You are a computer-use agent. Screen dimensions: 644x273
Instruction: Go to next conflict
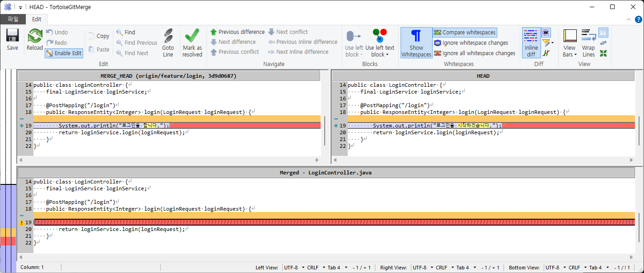pyautogui.click(x=288, y=32)
